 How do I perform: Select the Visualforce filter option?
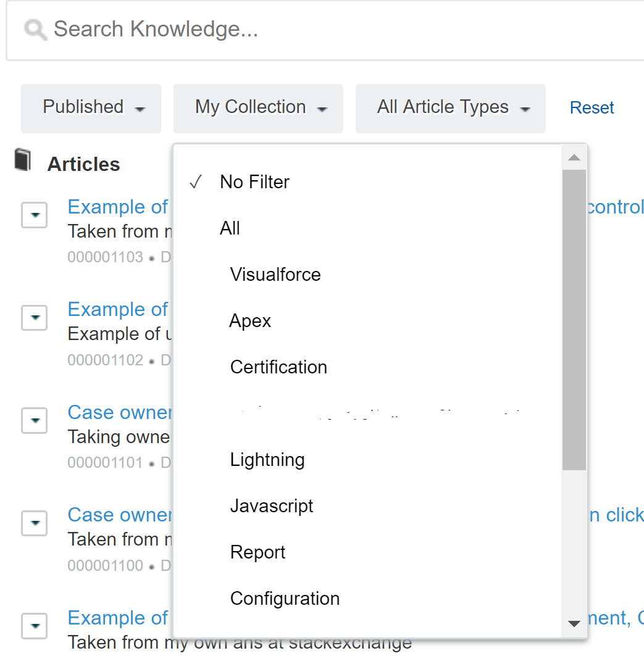pyautogui.click(x=275, y=274)
